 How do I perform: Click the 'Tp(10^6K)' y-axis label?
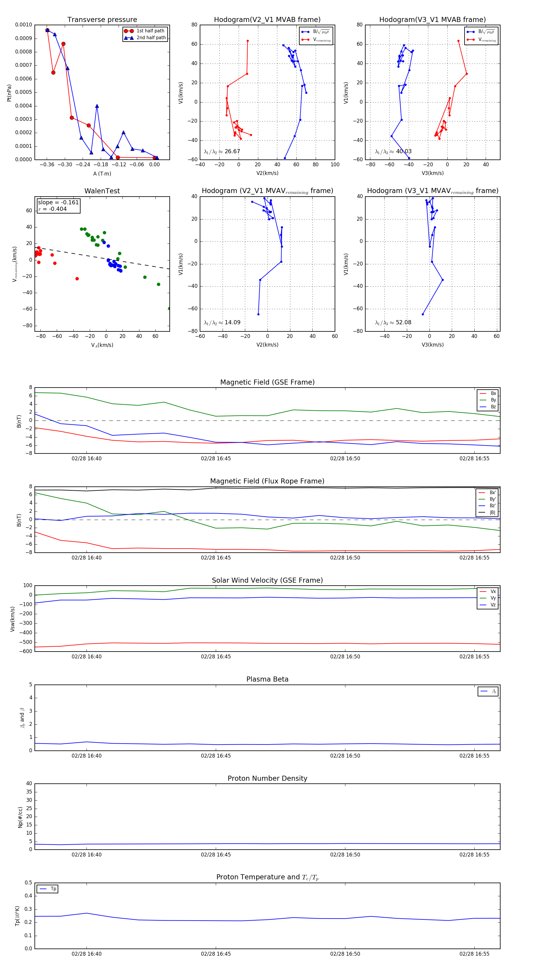point(17,916)
